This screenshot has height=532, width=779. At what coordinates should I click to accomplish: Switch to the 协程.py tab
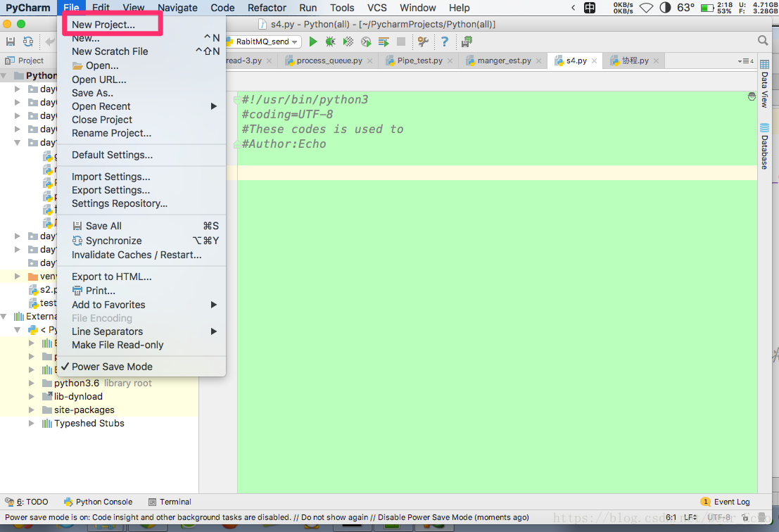(635, 61)
